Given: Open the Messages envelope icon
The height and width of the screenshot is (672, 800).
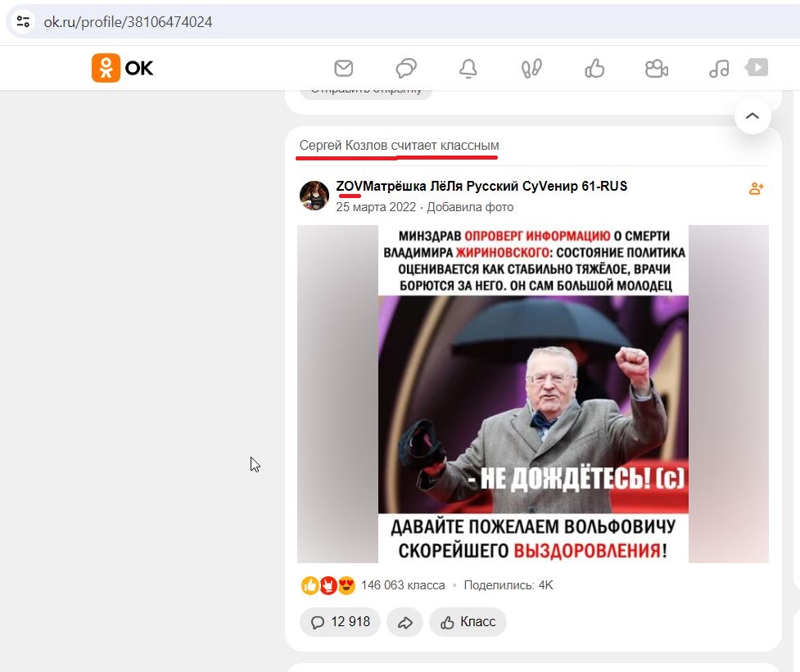Looking at the screenshot, I should click(x=343, y=68).
